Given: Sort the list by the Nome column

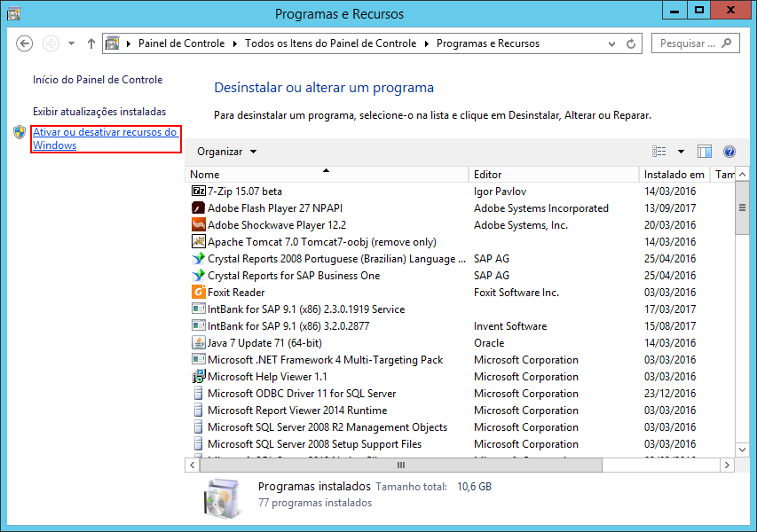Looking at the screenshot, I should 327,174.
